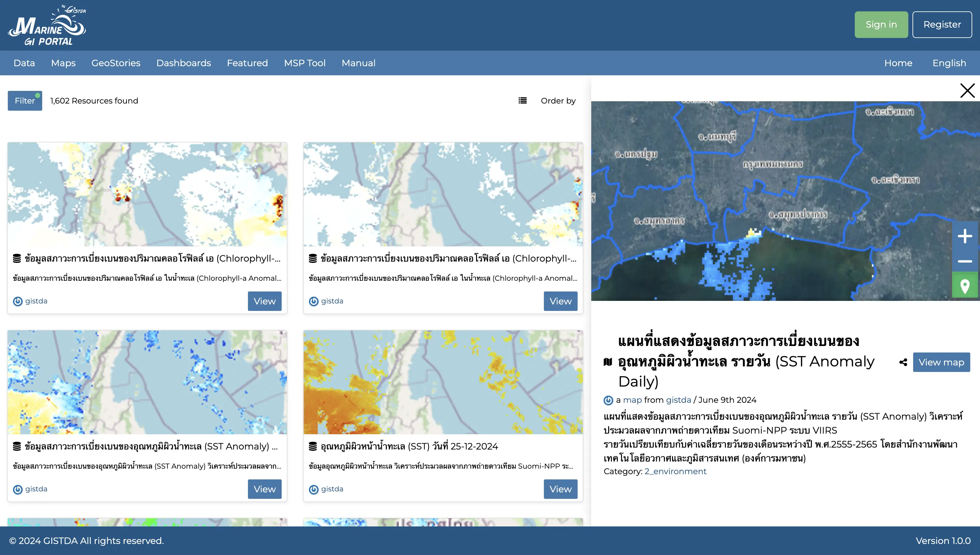Viewport: 980px width, 555px height.
Task: Open thumbnail of SST Anomaly dataset card
Action: (147, 382)
